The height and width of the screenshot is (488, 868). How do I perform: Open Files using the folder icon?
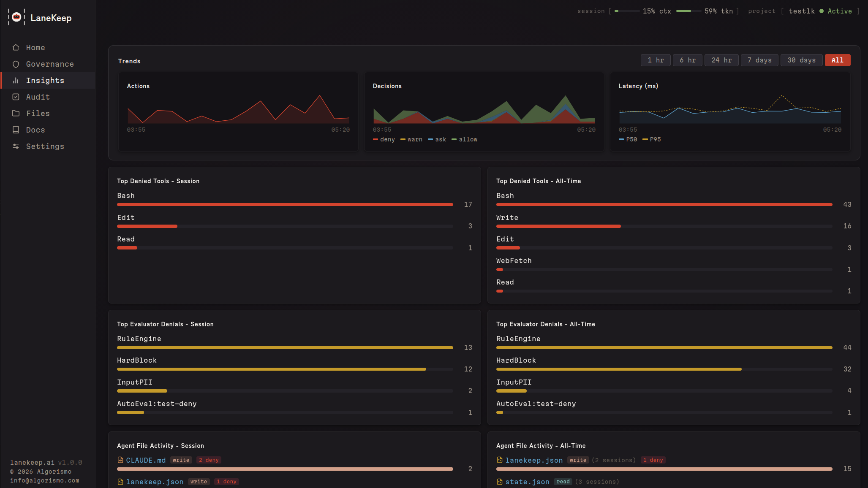coord(16,113)
